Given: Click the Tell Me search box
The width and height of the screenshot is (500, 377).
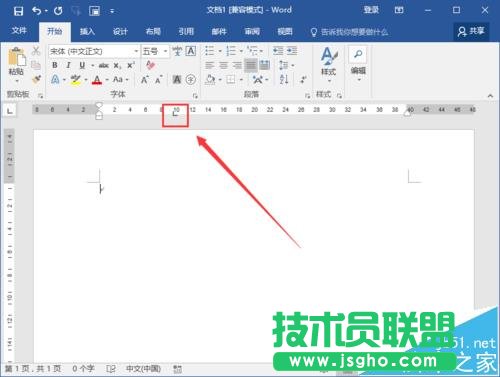Looking at the screenshot, I should tap(349, 32).
